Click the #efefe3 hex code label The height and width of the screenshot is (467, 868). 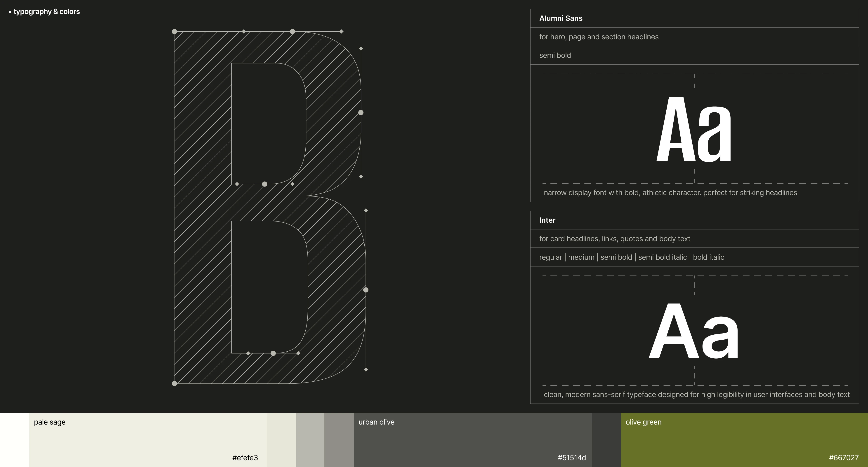point(245,458)
